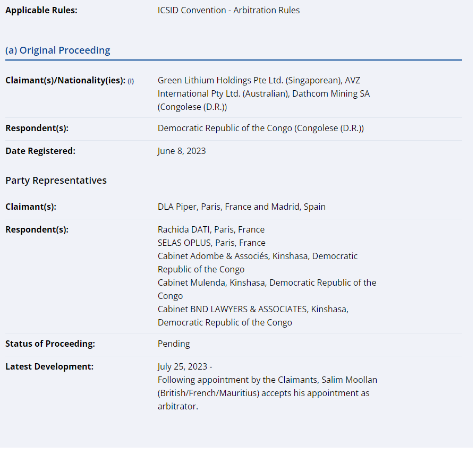Click "ICSID Convention - Arbitration Rules" text
Viewport: 476px width, 454px height.
click(x=228, y=10)
